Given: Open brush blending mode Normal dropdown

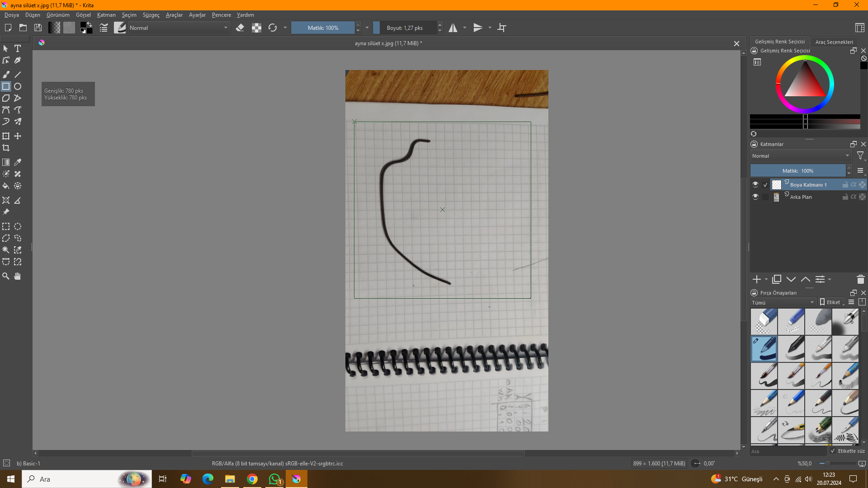Looking at the screenshot, I should pos(179,28).
